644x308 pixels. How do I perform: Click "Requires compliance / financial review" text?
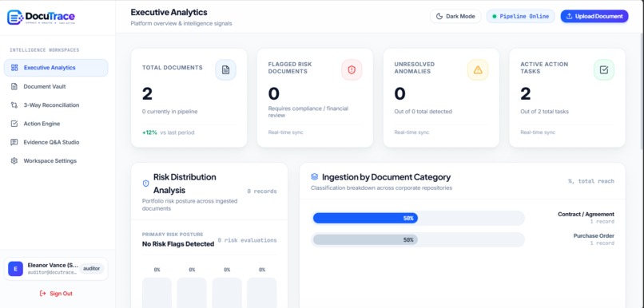point(308,112)
